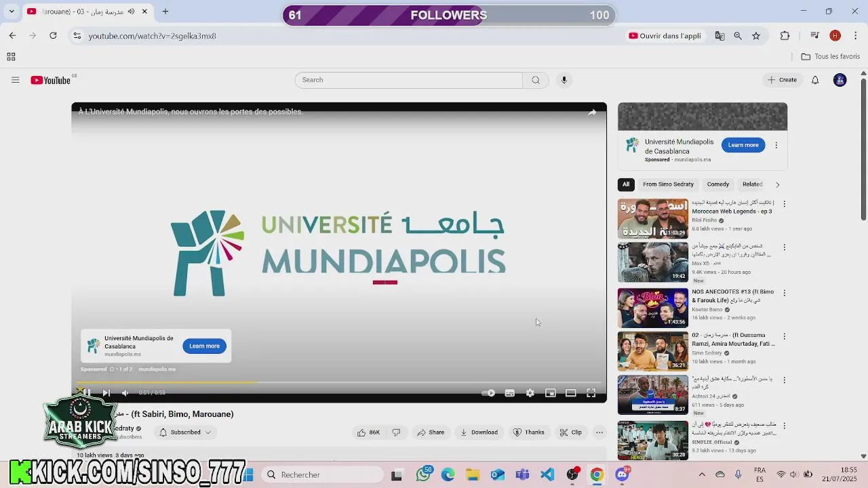Go back with browser back arrow
868x488 pixels.
click(12, 36)
